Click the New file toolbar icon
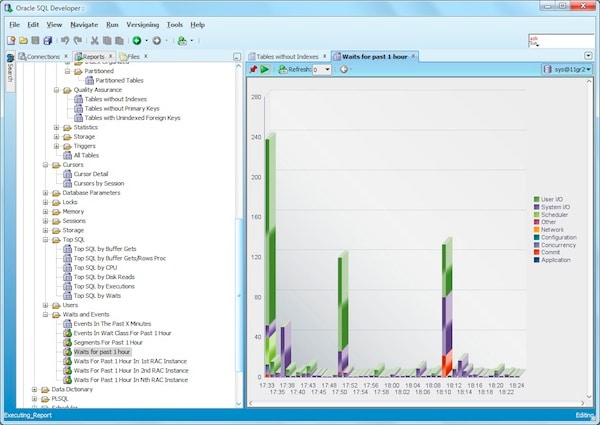This screenshot has height=425, width=600. [11, 41]
